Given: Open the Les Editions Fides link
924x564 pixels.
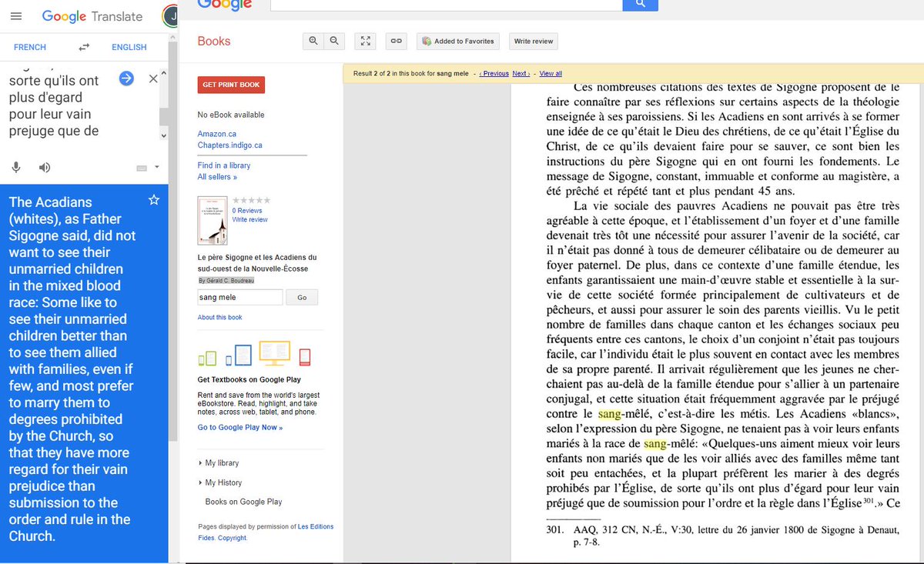Looking at the screenshot, I should (266, 532).
